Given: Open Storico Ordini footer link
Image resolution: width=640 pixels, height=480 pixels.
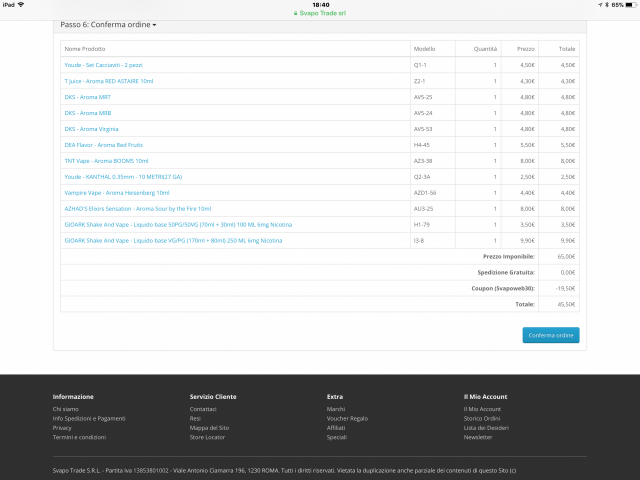Looking at the screenshot, I should (482, 418).
